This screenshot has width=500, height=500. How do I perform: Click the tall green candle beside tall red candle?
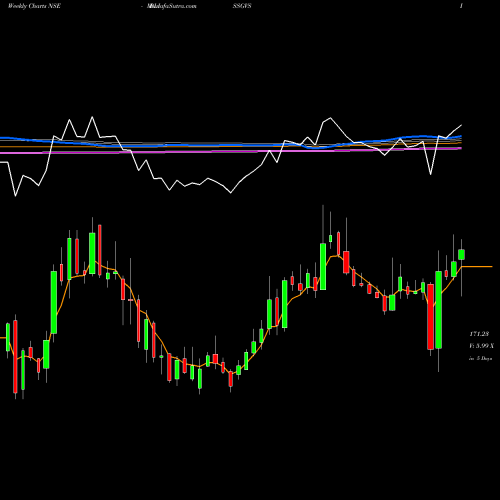438,310
